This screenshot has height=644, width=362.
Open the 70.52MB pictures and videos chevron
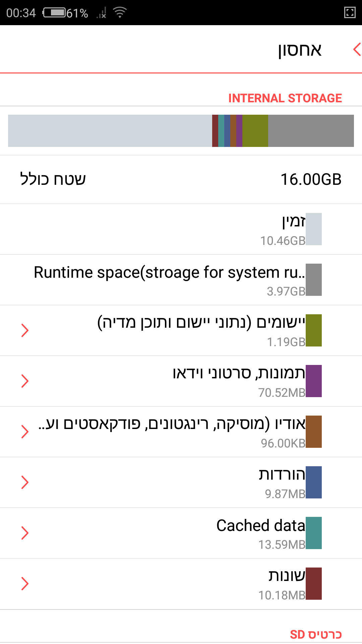(25, 381)
